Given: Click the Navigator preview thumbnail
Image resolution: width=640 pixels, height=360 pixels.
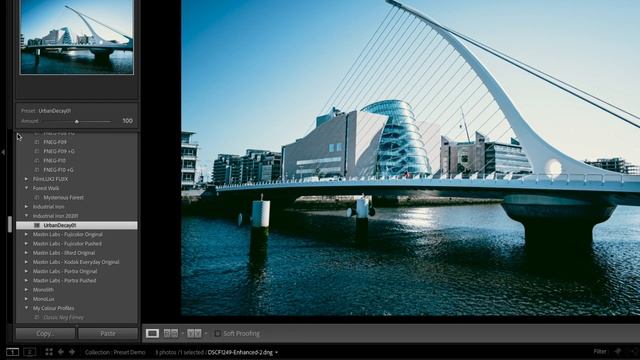Looking at the screenshot, I should click(x=77, y=37).
